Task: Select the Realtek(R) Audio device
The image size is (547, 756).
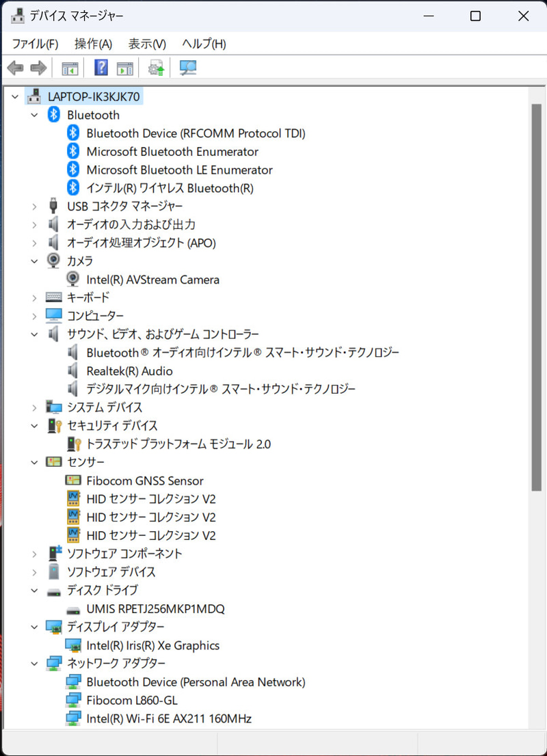Action: coord(130,370)
